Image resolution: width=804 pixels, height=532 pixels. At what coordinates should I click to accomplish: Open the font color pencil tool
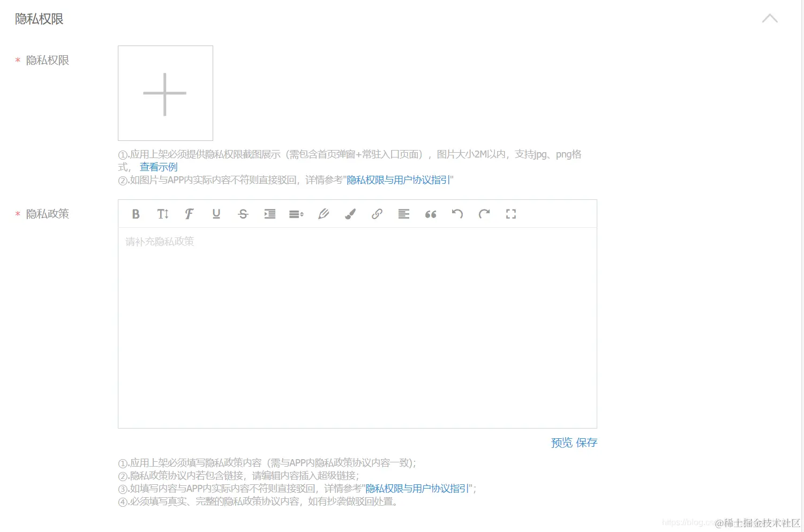coord(323,214)
